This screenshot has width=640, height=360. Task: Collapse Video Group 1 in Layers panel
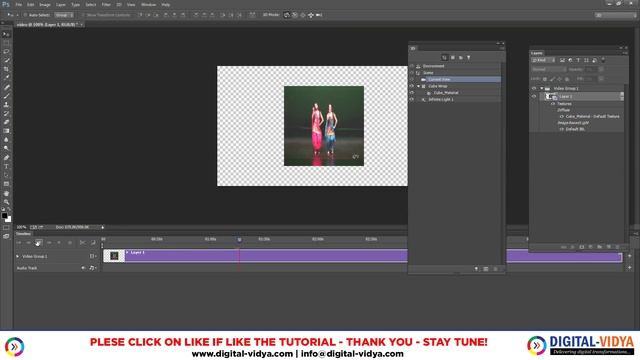542,89
